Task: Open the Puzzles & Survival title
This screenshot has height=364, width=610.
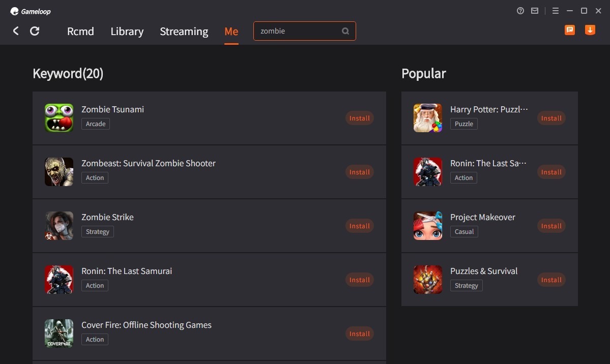Action: click(484, 271)
